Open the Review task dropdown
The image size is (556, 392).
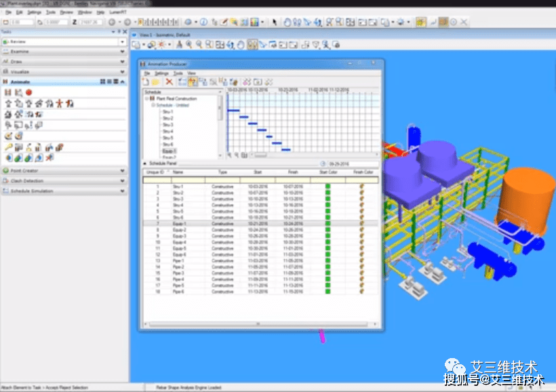click(x=122, y=41)
